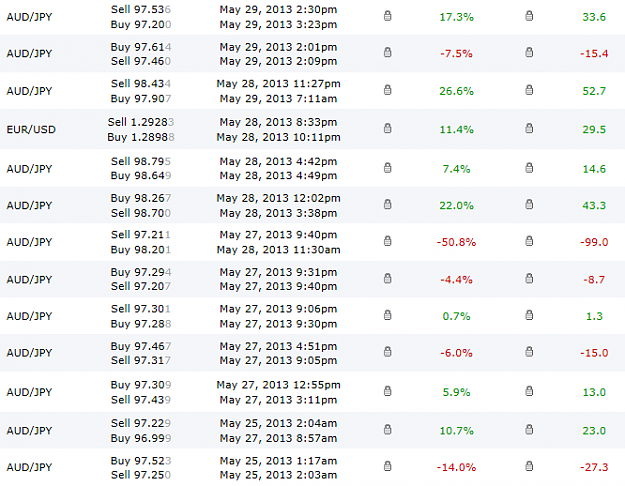625x486 pixels.
Task: Click the lock icon next to 29.5 pips
Action: coord(529,128)
